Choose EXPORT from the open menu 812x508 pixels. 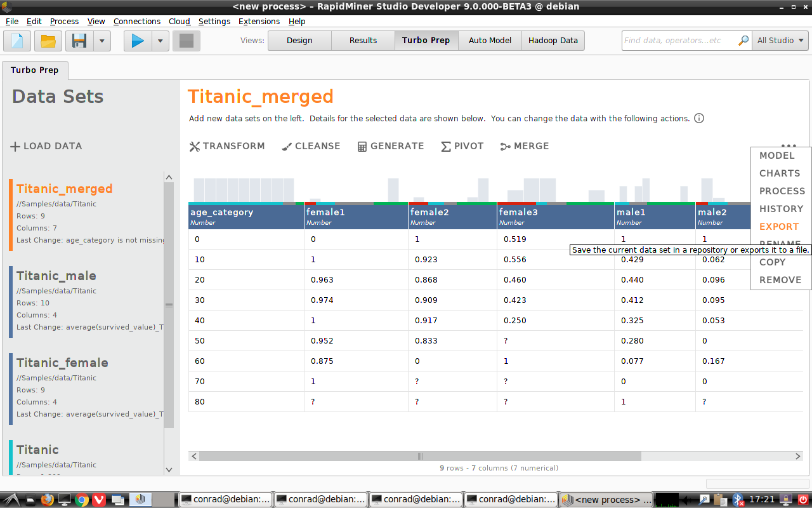(779, 226)
